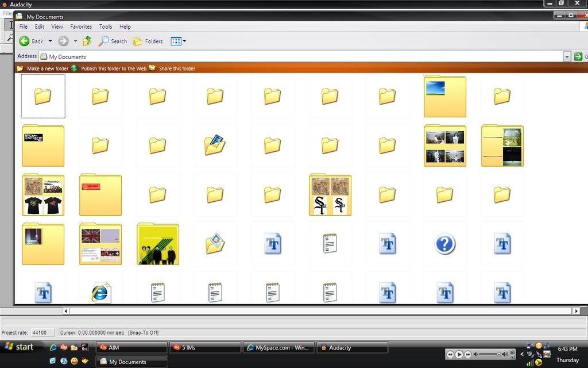The width and height of the screenshot is (588, 368).
Task: Click the Windows start button
Action: [21, 347]
